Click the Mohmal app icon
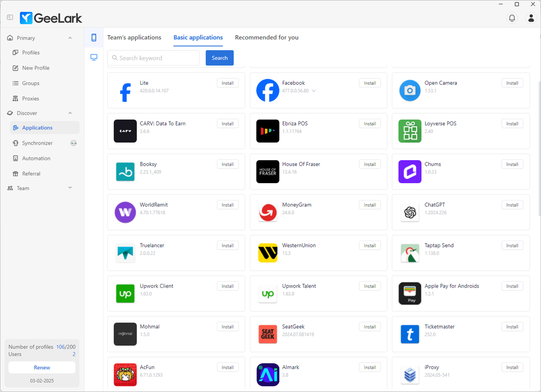This screenshot has width=541, height=392. 125,334
